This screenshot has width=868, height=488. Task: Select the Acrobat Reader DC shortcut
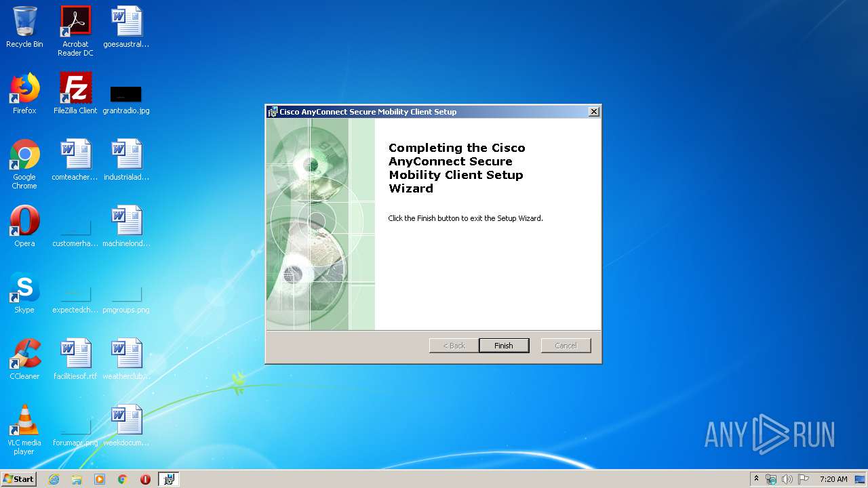75,31
